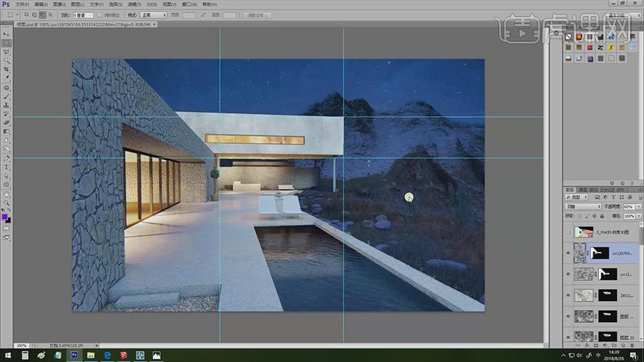The image size is (644, 362).
Task: Click the lock position icon
Action: [x=594, y=216]
